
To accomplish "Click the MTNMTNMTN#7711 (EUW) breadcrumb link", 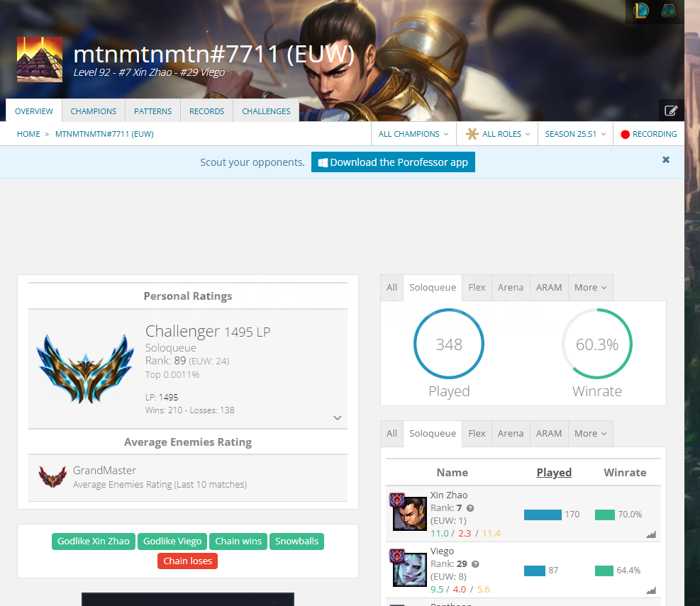I will point(104,134).
